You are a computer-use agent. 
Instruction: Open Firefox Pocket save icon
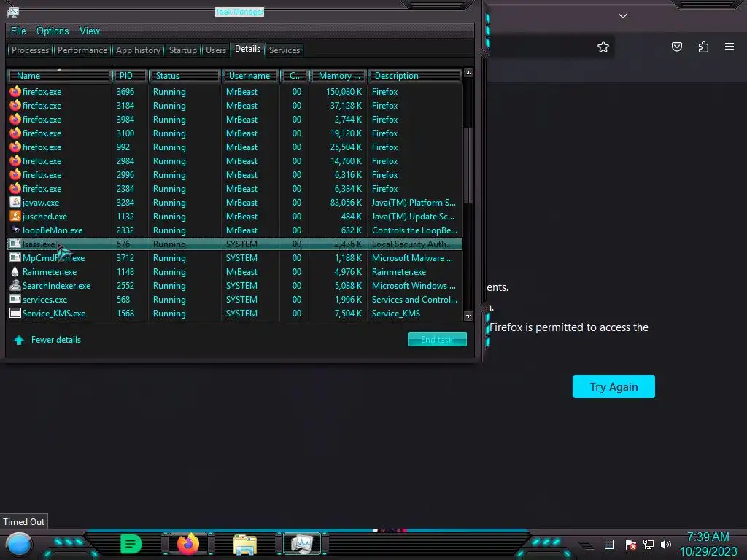[677, 47]
